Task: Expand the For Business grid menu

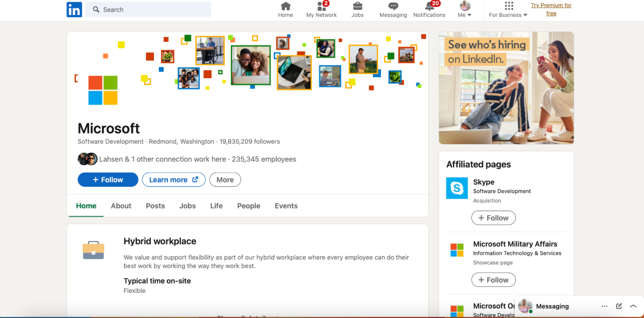Action: click(x=508, y=10)
